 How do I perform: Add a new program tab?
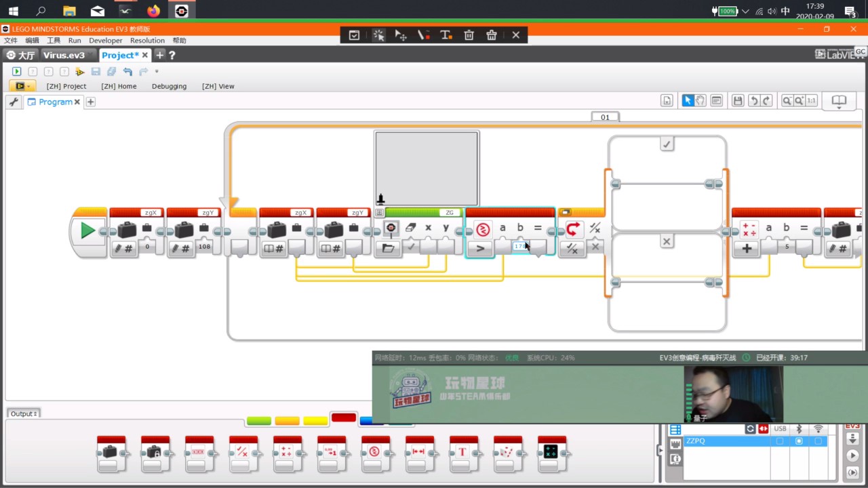coord(90,102)
